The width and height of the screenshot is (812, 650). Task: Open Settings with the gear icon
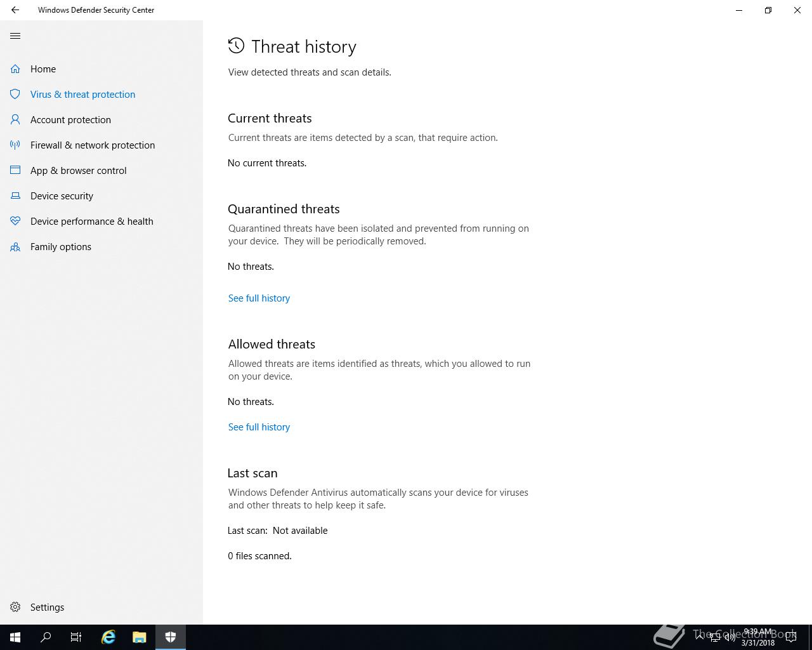pos(15,607)
